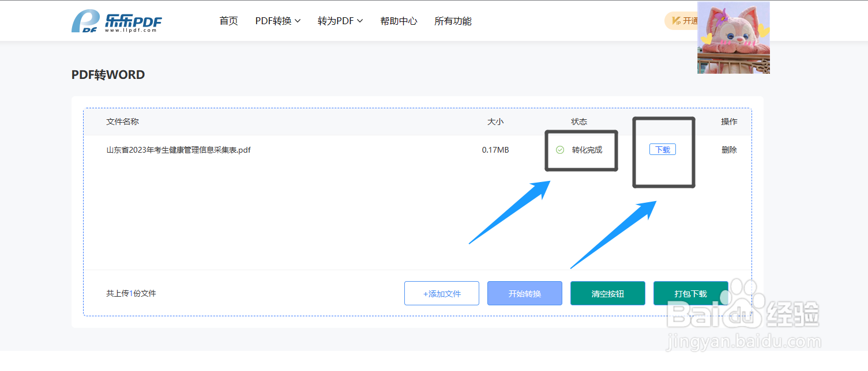Open the user avatar thumbnail
The width and height of the screenshot is (868, 371).
coord(734,37)
